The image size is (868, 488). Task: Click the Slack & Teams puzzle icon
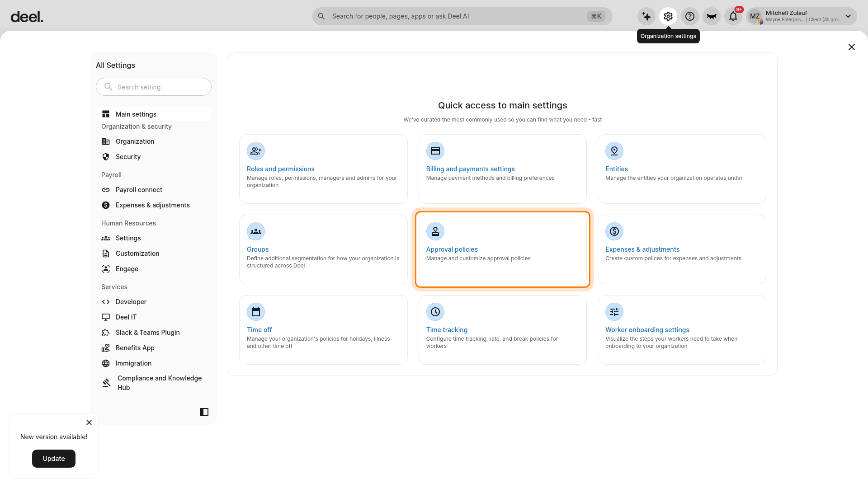click(106, 333)
